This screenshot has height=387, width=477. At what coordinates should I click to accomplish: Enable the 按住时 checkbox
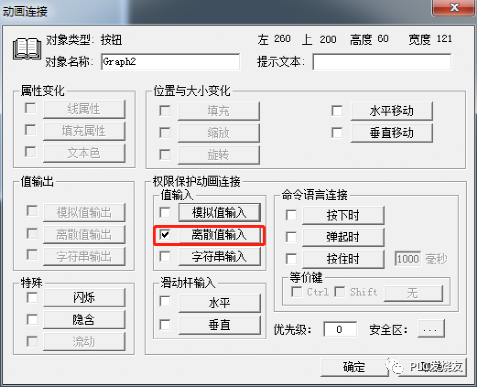click(x=291, y=259)
